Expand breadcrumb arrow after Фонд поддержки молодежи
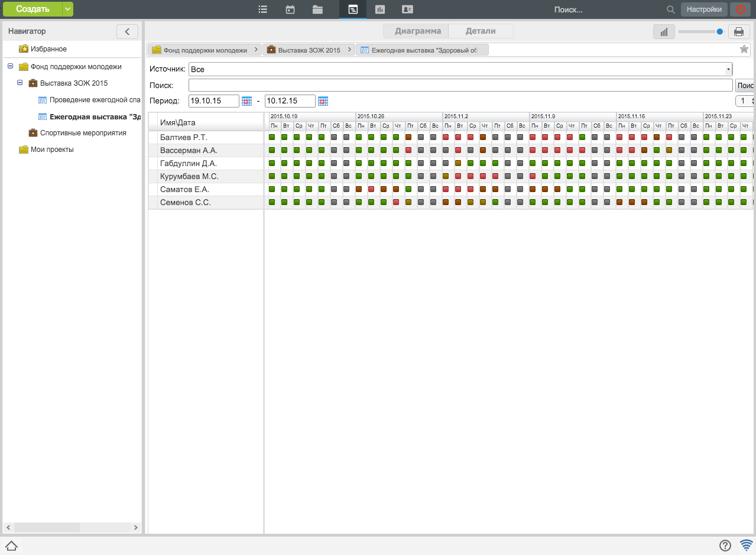756x555 pixels. pyautogui.click(x=256, y=50)
